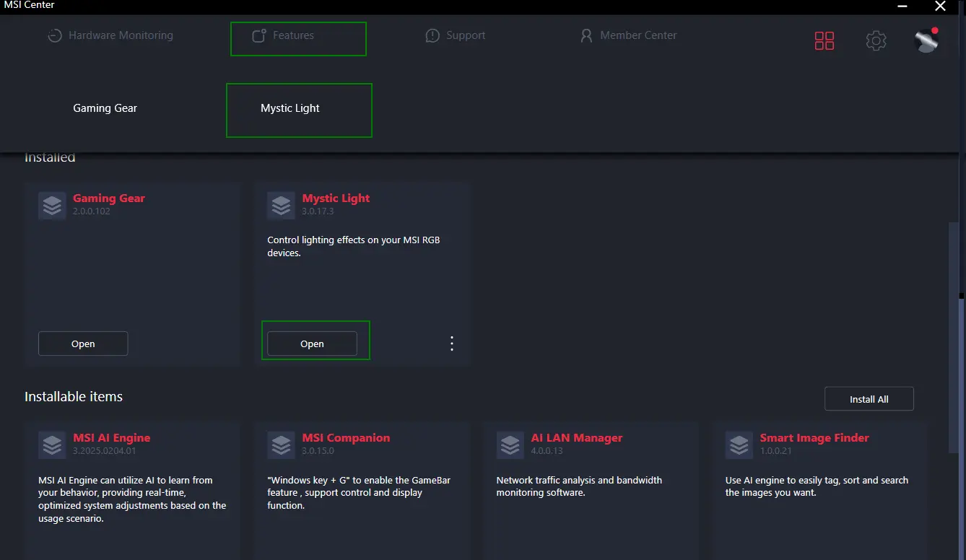Close the MSI Center window
This screenshot has height=560, width=966.
(940, 6)
